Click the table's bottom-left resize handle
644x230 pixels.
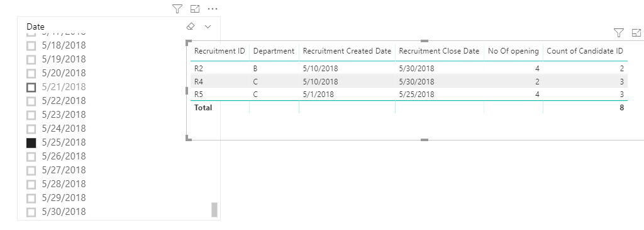pos(189,138)
